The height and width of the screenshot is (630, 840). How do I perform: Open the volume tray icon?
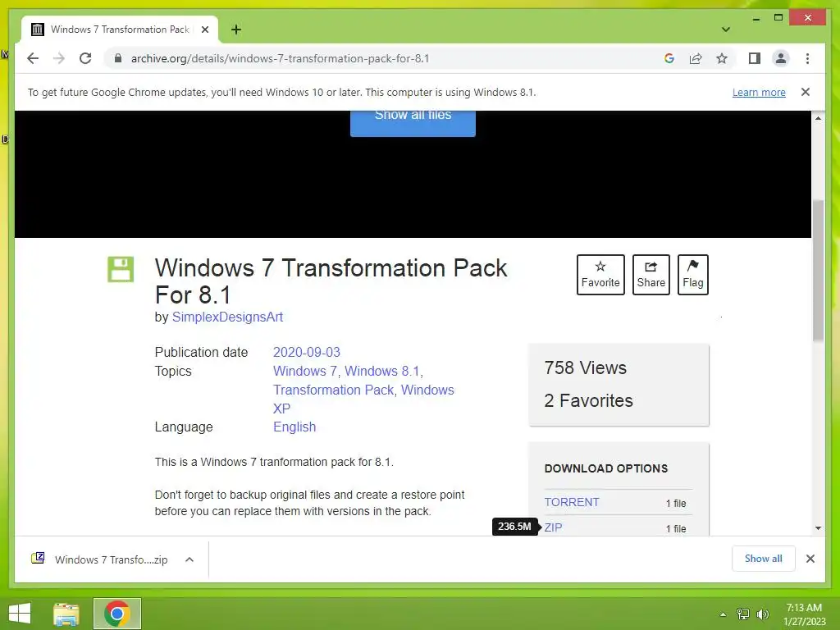point(762,614)
